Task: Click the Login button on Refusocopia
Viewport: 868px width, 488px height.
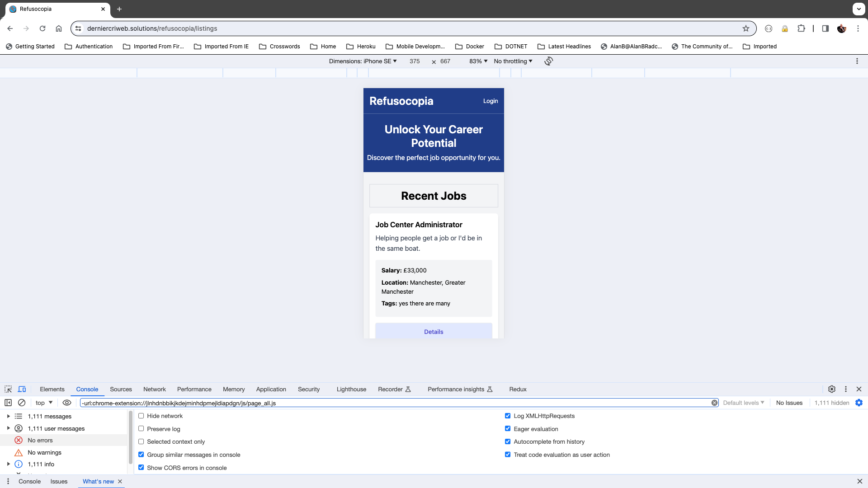Action: tap(490, 101)
